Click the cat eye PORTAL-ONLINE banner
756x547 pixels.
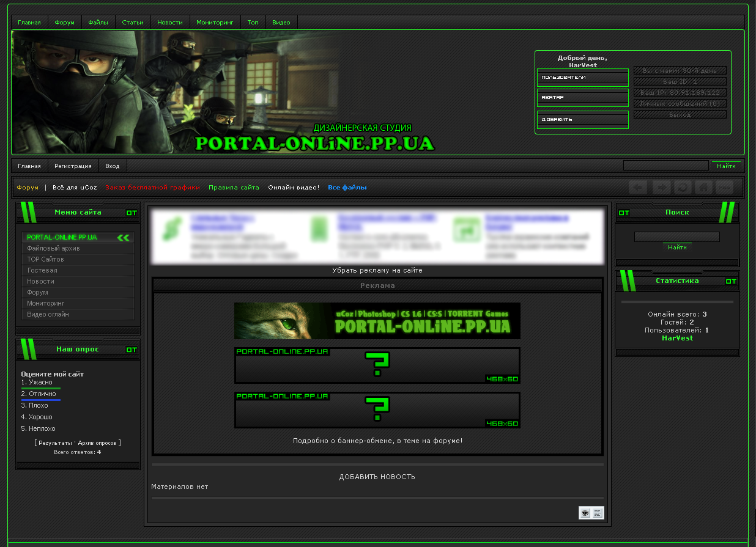pyautogui.click(x=377, y=321)
